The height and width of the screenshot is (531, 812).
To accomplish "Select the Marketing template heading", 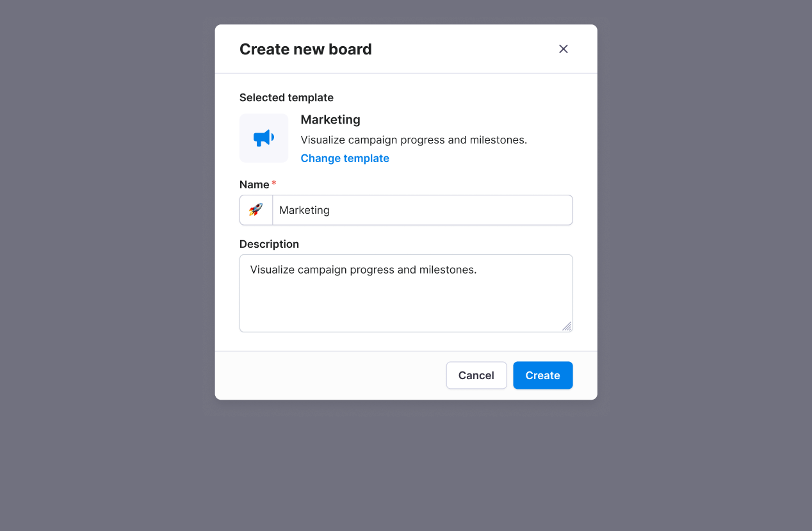I will (x=330, y=120).
